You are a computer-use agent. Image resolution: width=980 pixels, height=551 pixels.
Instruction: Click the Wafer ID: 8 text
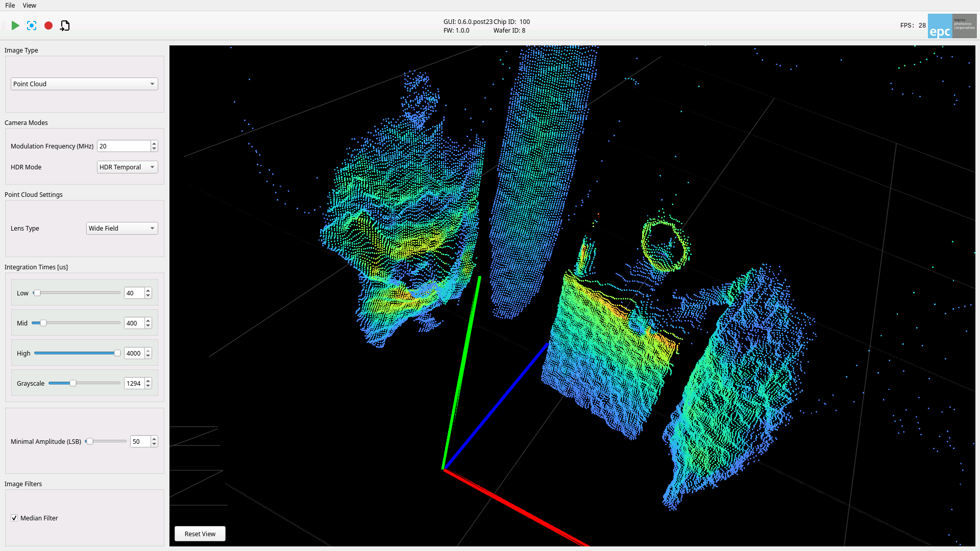509,30
